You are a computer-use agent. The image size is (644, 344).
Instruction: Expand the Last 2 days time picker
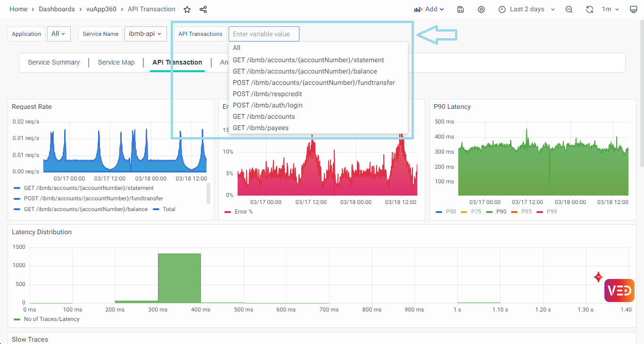(x=527, y=9)
